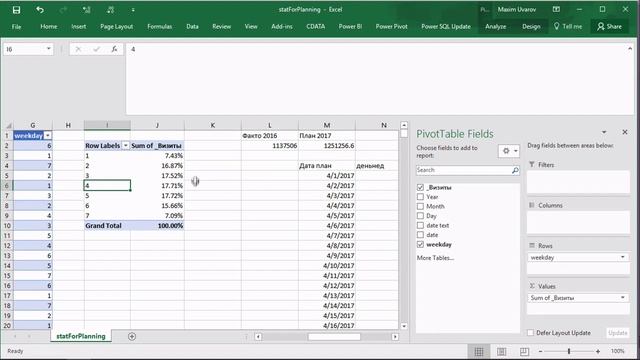Click the user name Maxim Uvarov

click(x=516, y=9)
